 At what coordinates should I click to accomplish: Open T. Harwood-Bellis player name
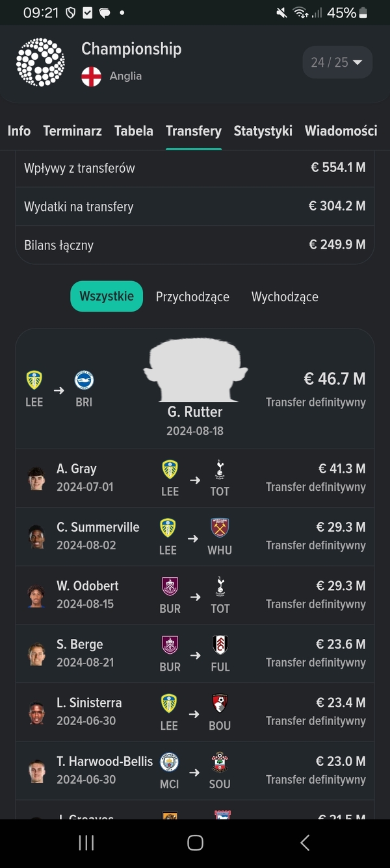(x=105, y=761)
